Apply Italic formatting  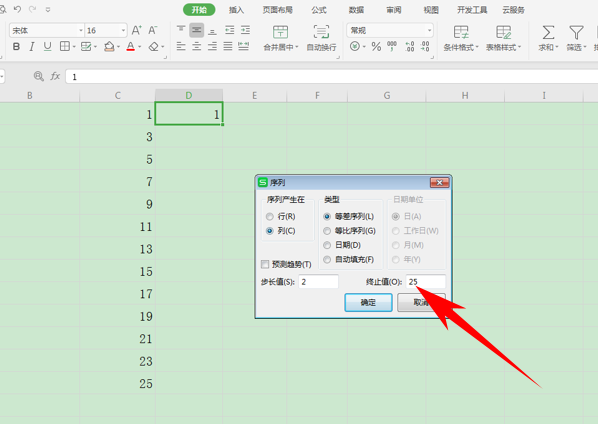(32, 47)
